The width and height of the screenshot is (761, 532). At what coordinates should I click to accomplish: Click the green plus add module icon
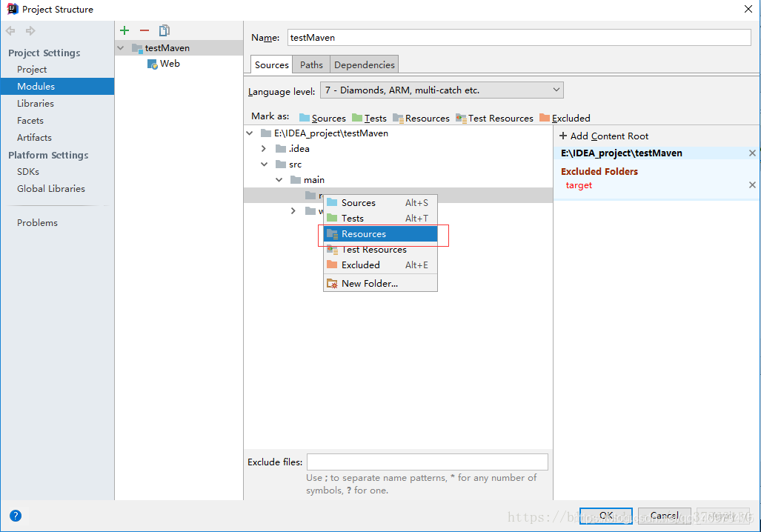click(x=124, y=30)
